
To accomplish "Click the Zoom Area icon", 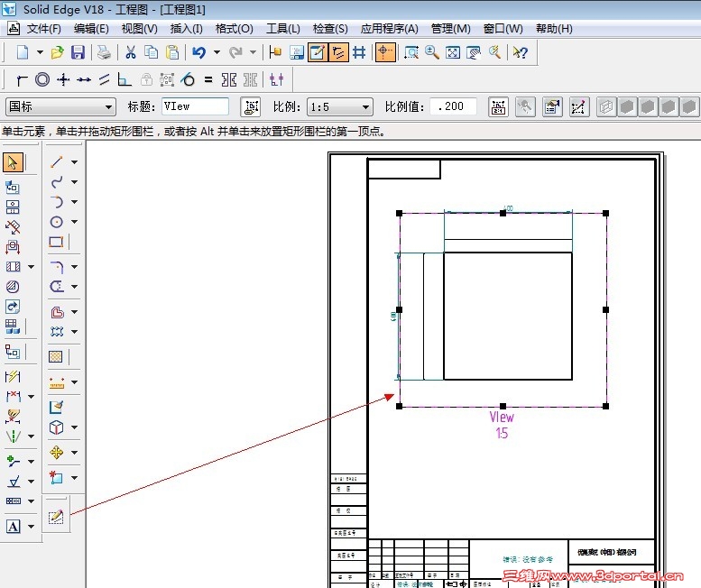I will [x=410, y=52].
